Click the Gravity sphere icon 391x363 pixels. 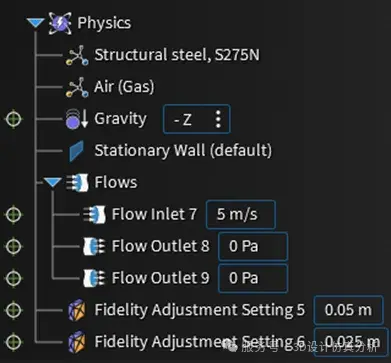point(77,119)
